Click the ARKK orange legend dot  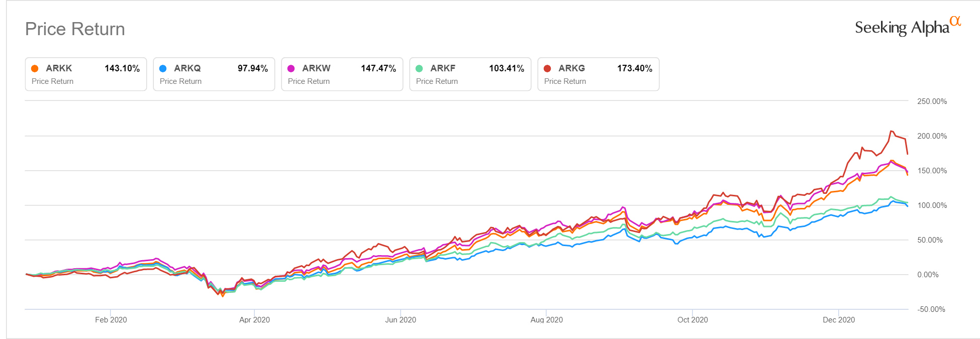(x=35, y=68)
